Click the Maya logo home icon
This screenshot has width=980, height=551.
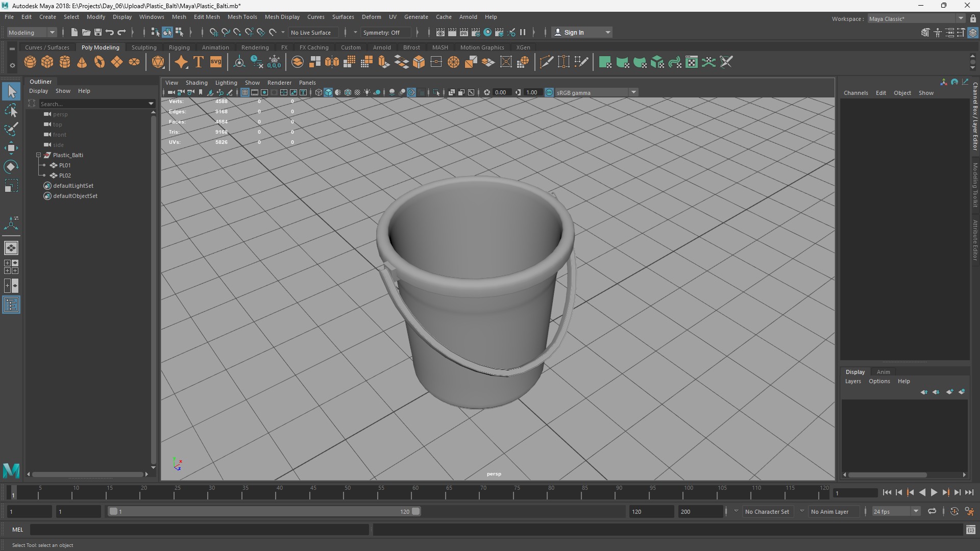(x=11, y=470)
